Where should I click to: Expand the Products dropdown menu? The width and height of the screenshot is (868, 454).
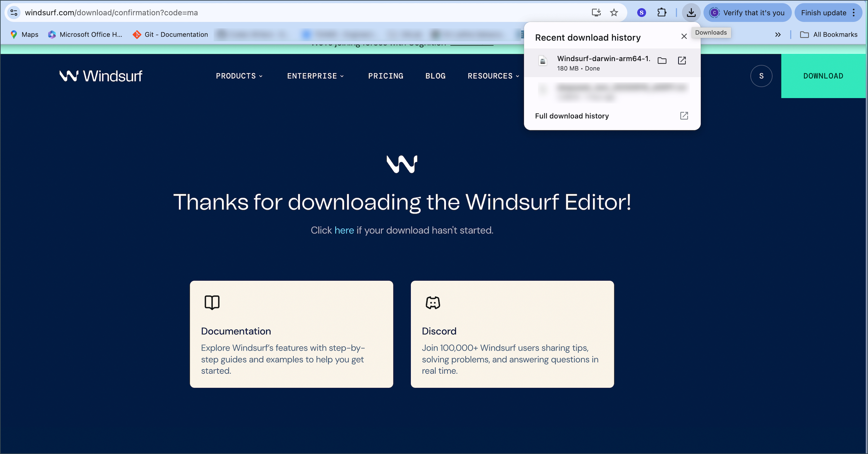click(239, 76)
